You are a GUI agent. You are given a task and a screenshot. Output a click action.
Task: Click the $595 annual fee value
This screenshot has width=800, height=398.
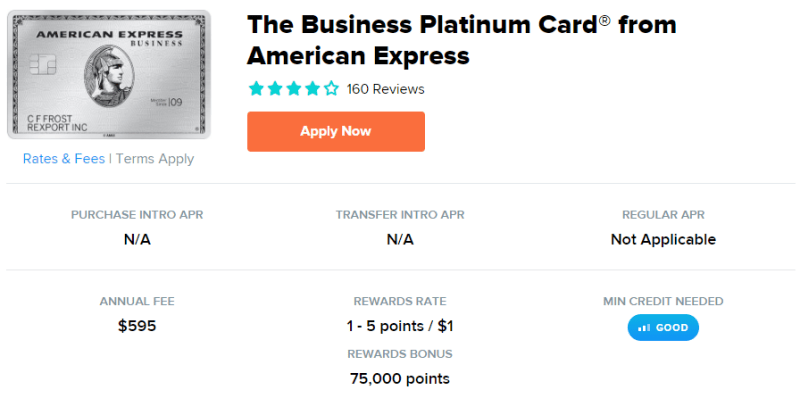tap(137, 326)
